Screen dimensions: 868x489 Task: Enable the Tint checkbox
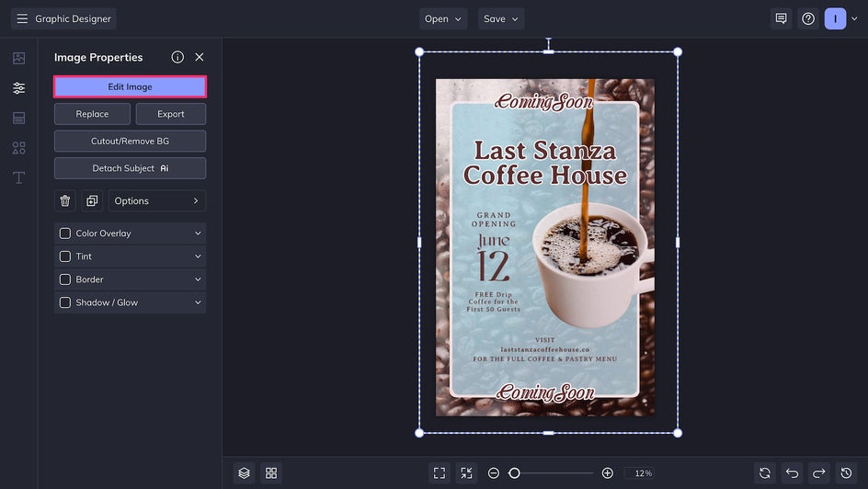(x=64, y=256)
